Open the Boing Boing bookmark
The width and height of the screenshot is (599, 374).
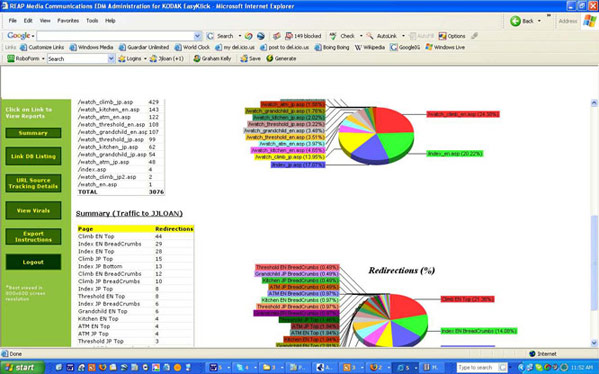332,47
